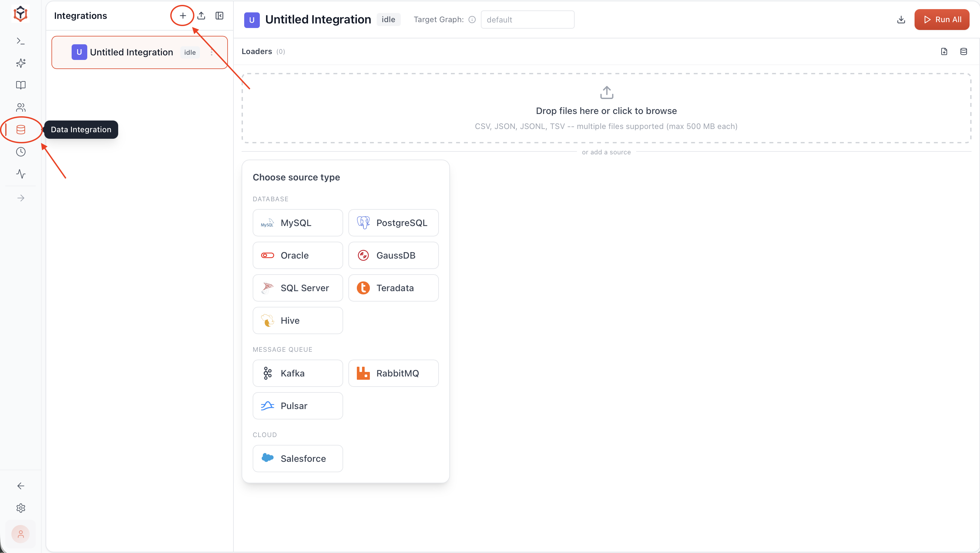980x553 pixels.
Task: Choose Teradata source type
Action: coord(393,288)
